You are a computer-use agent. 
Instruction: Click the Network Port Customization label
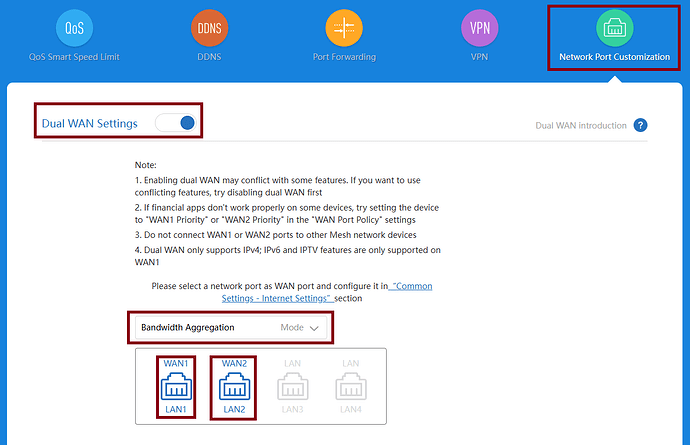615,57
